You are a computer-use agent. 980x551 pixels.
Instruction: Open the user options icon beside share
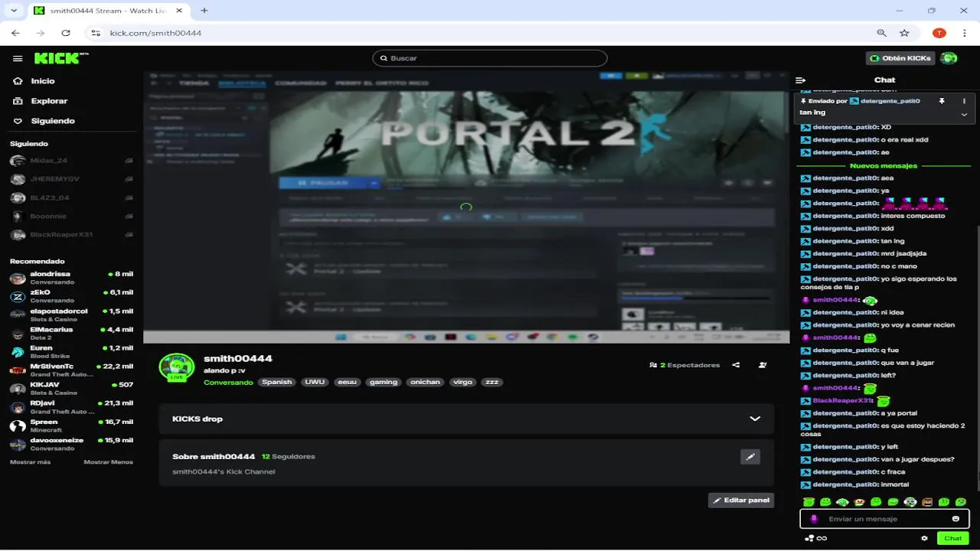763,365
